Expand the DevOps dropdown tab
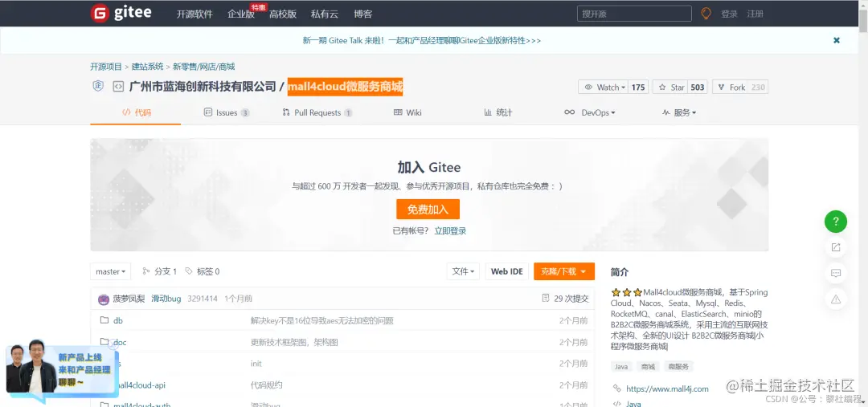Image resolution: width=868 pixels, height=407 pixels. [x=590, y=112]
